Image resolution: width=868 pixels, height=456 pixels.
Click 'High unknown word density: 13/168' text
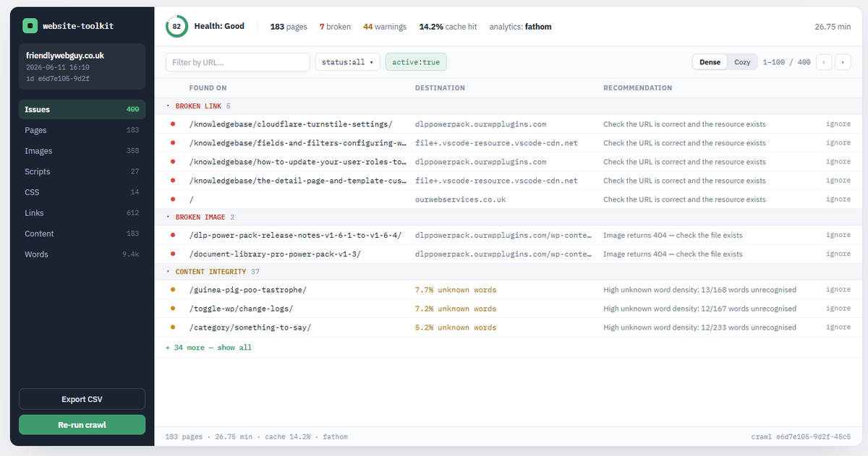(699, 290)
